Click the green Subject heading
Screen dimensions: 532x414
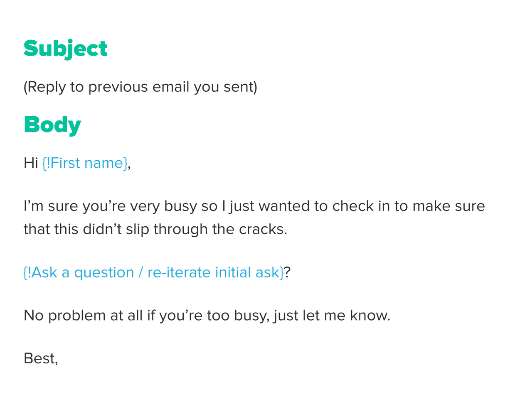pyautogui.click(x=65, y=49)
